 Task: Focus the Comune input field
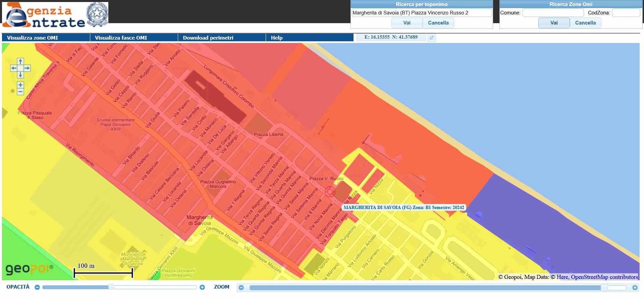[553, 13]
